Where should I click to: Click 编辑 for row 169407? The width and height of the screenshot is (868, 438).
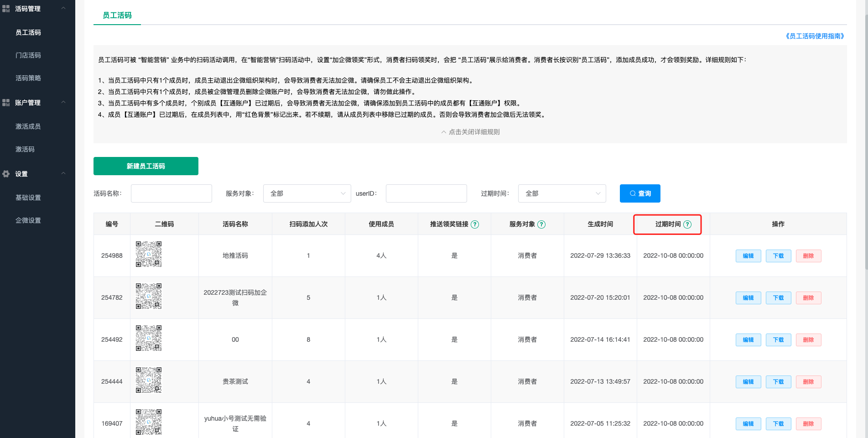click(748, 424)
